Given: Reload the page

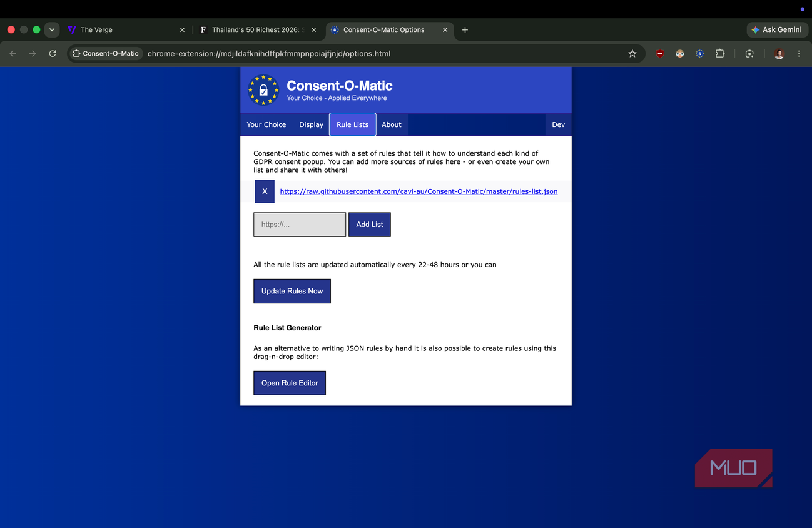Looking at the screenshot, I should coord(53,54).
